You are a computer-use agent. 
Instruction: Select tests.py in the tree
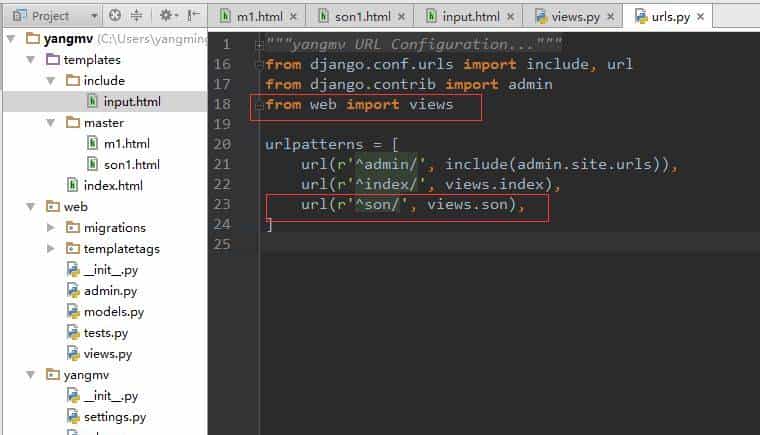106,333
